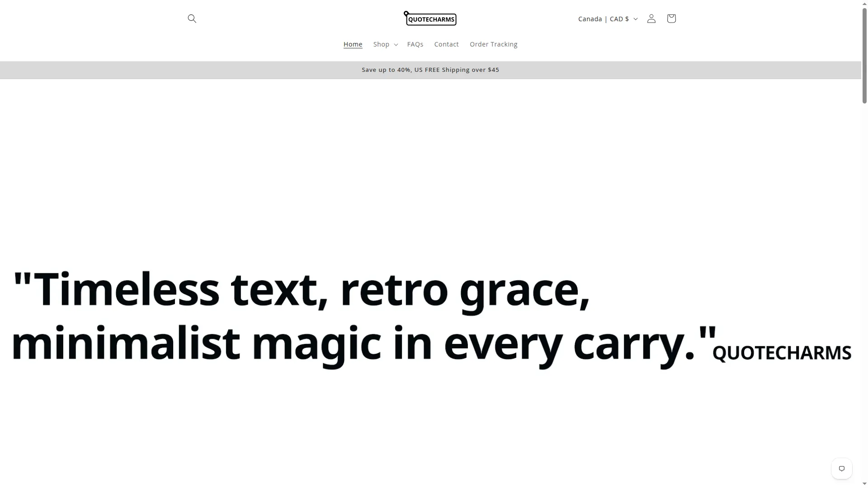
Task: Open the account login icon
Action: 651,19
